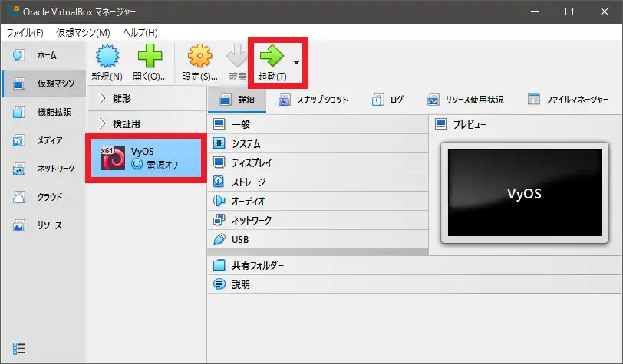Viewport: 623px width, 364px height.
Task: Click the オーディオ section header
Action: tap(318, 201)
